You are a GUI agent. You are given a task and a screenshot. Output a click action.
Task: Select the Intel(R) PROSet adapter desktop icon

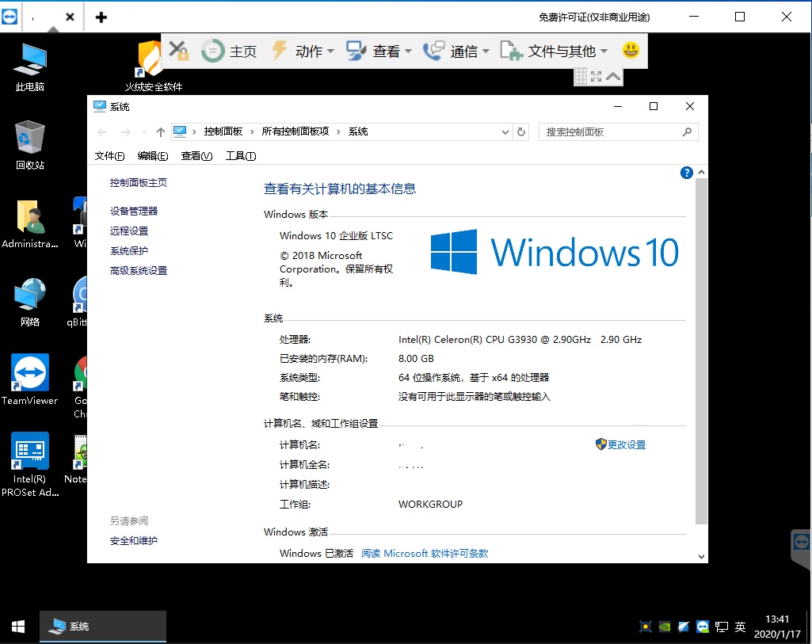[29, 464]
